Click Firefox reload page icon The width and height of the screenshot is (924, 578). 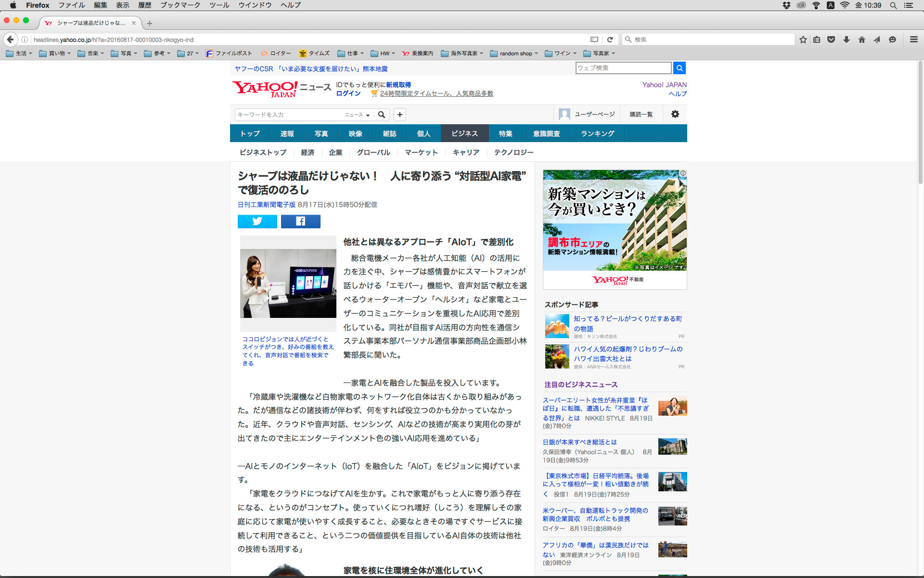[x=610, y=39]
